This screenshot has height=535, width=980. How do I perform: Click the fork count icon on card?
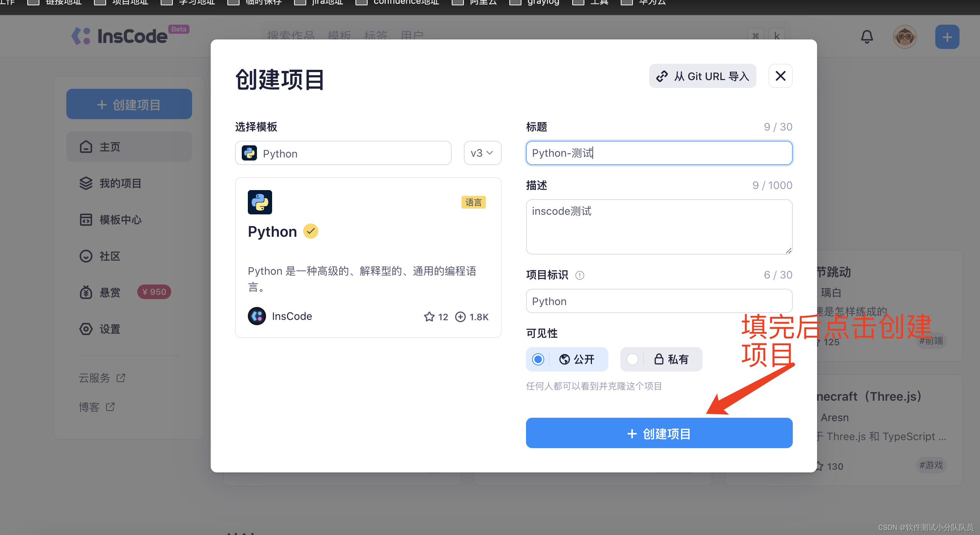(460, 317)
